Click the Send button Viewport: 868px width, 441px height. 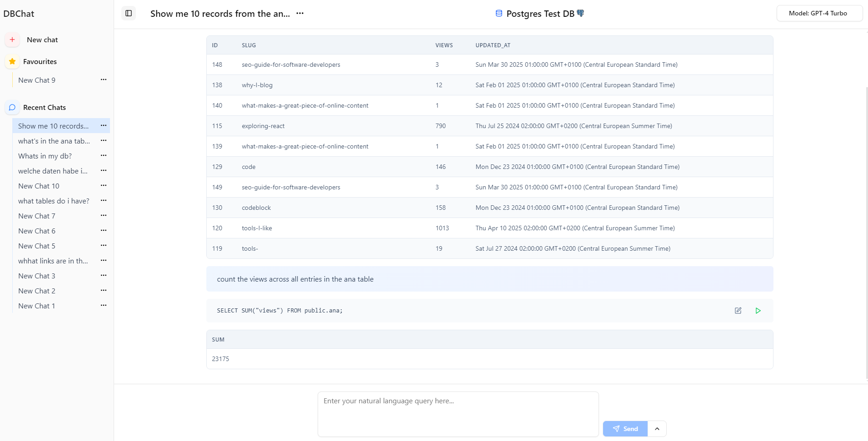[x=625, y=428]
